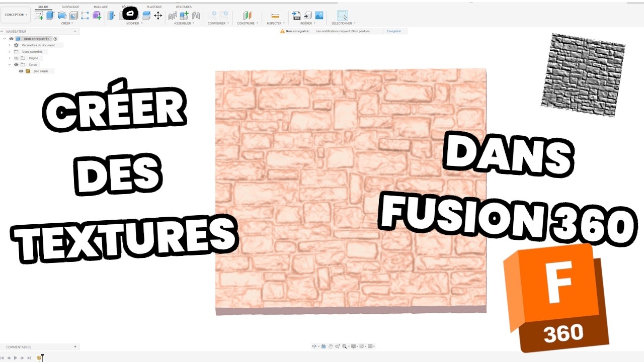Click the Inspecter measure ruler icon

[x=275, y=16]
